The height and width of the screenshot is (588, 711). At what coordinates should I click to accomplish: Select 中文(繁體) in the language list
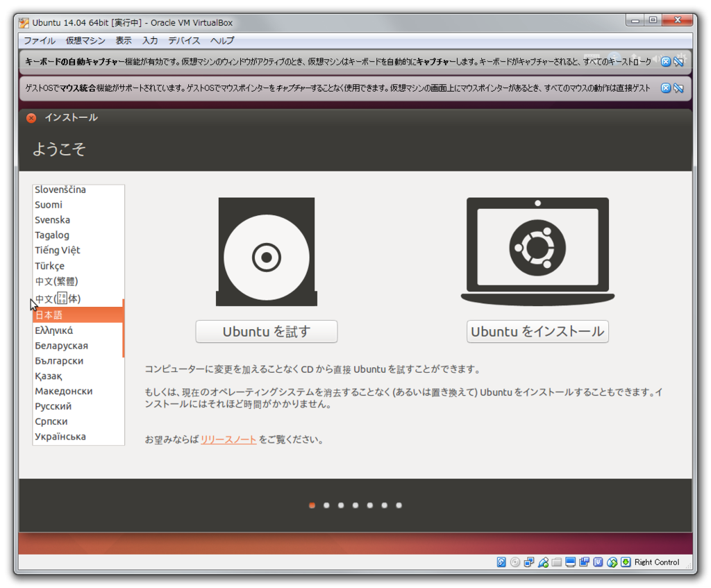point(78,282)
